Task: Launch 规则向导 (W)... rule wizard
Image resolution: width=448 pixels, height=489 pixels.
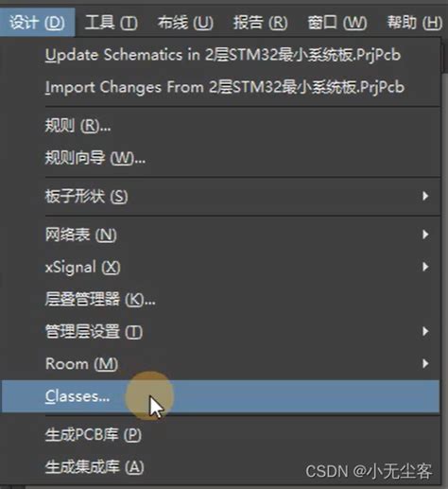Action: [95, 158]
